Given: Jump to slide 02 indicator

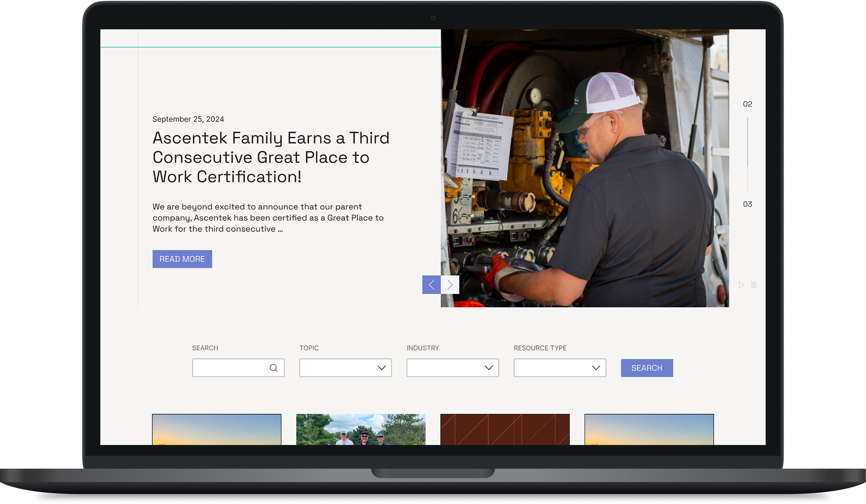Looking at the screenshot, I should [747, 104].
